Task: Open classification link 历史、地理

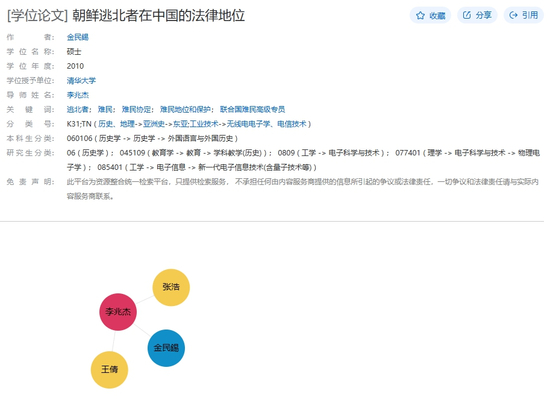Action: [117, 124]
